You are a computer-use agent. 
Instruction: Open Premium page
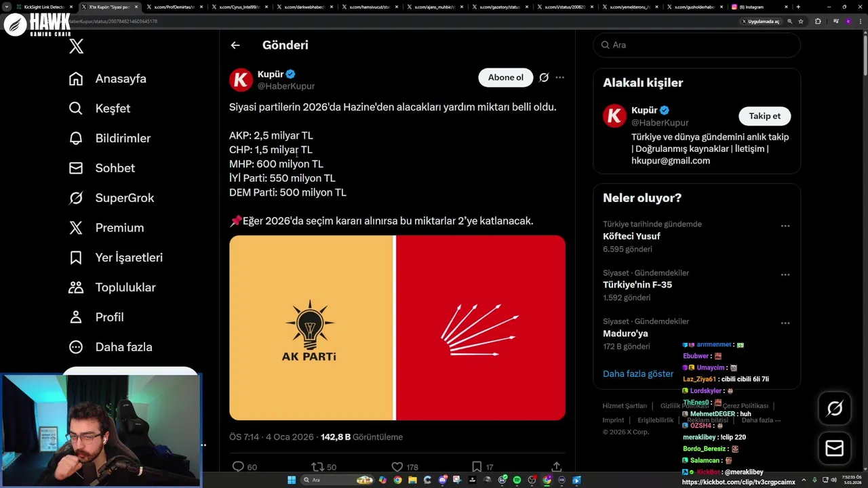(106, 228)
